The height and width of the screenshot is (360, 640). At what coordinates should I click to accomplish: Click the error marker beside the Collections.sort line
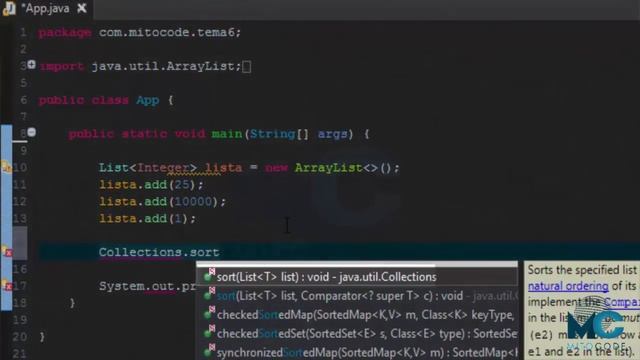7,252
